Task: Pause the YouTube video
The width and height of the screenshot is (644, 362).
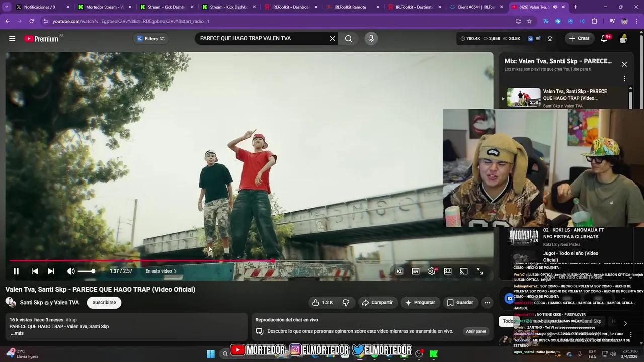Action: pos(16,271)
